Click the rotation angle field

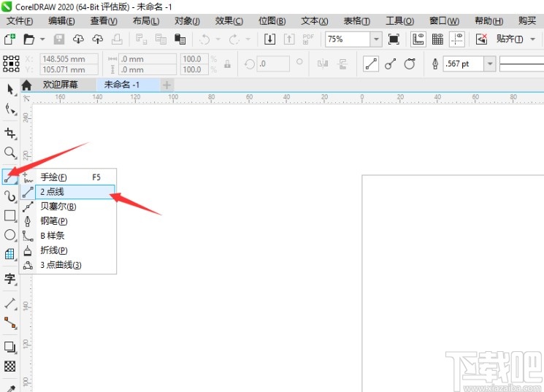click(272, 64)
